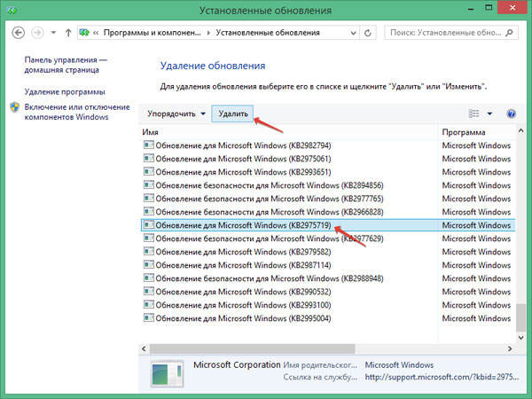Select update KB2993100 row
The height and width of the screenshot is (399, 532).
coord(328,305)
